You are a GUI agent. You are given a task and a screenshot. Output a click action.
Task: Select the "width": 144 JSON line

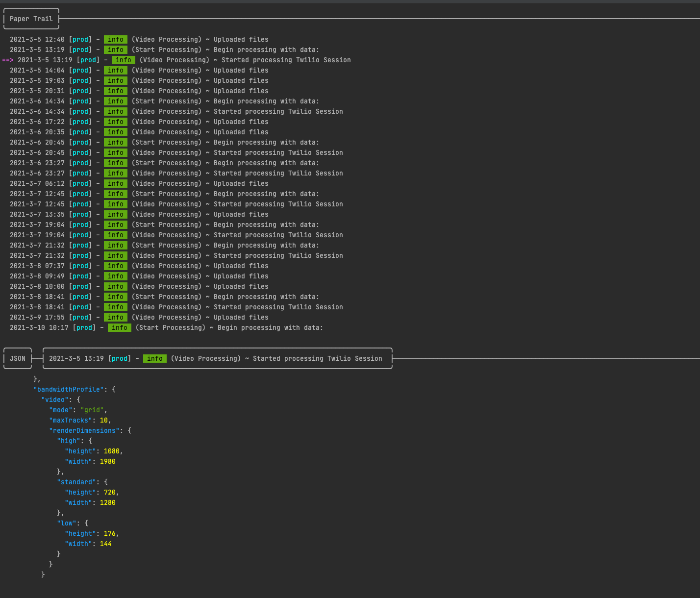(x=88, y=544)
